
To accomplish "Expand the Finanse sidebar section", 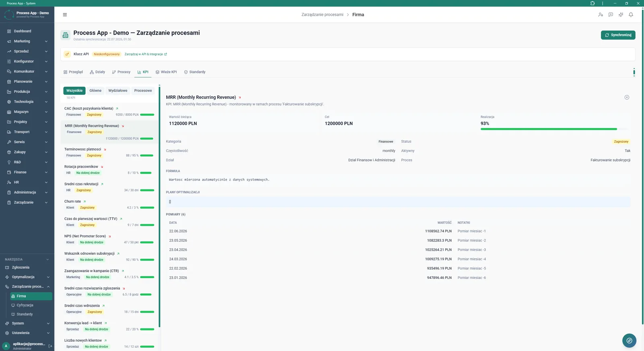I will click(x=27, y=172).
